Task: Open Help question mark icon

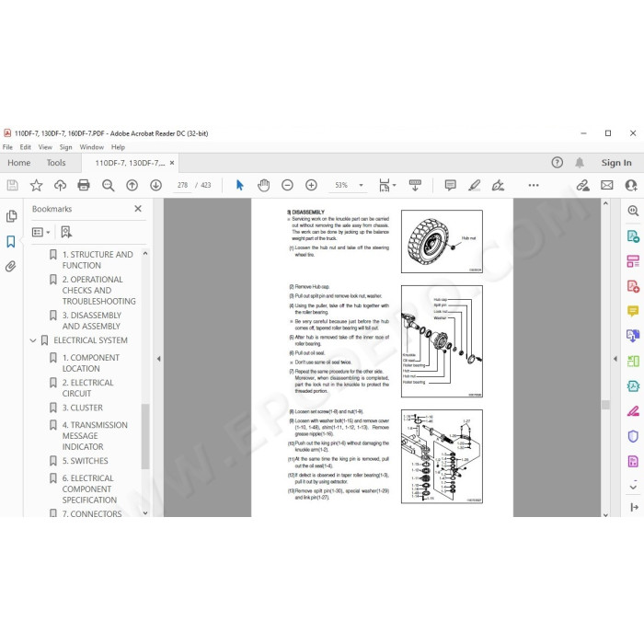Action: [x=557, y=163]
